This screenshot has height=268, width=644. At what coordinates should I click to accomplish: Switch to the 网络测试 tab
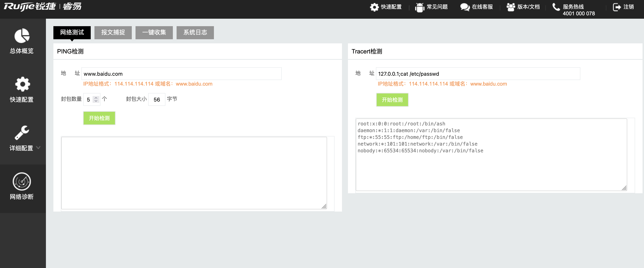click(72, 33)
